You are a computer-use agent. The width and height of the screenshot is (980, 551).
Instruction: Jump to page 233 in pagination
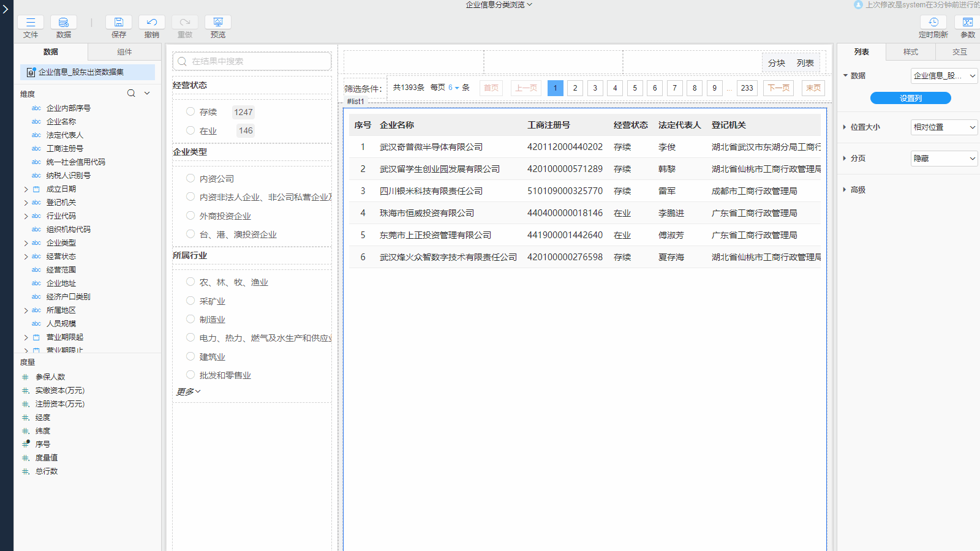(747, 88)
